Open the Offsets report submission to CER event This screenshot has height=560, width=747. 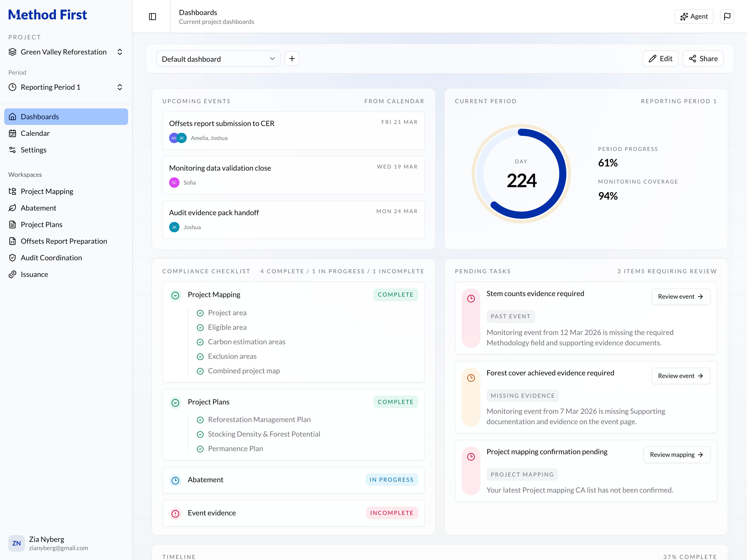point(293,131)
